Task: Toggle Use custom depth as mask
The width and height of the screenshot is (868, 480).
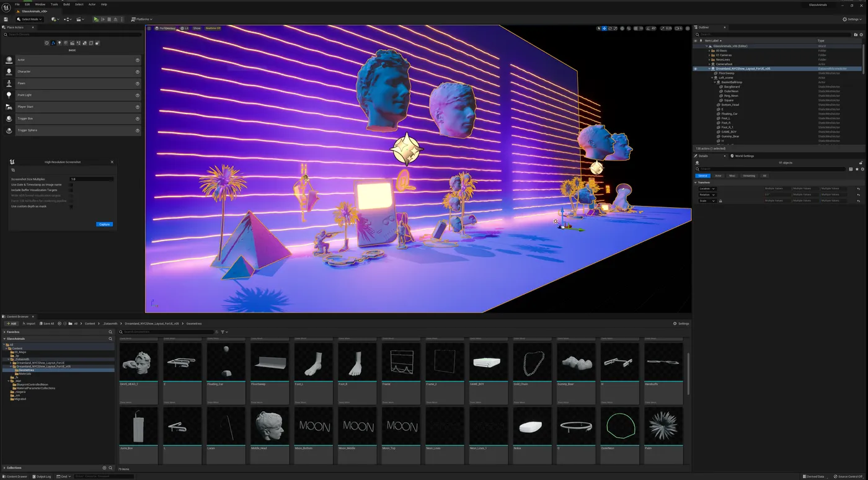Action: 73,207
